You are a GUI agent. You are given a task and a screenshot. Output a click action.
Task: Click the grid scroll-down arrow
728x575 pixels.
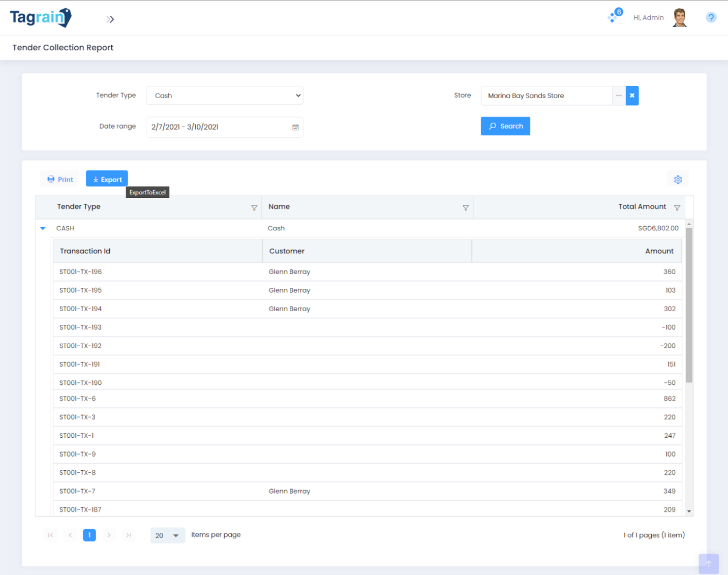(x=689, y=511)
